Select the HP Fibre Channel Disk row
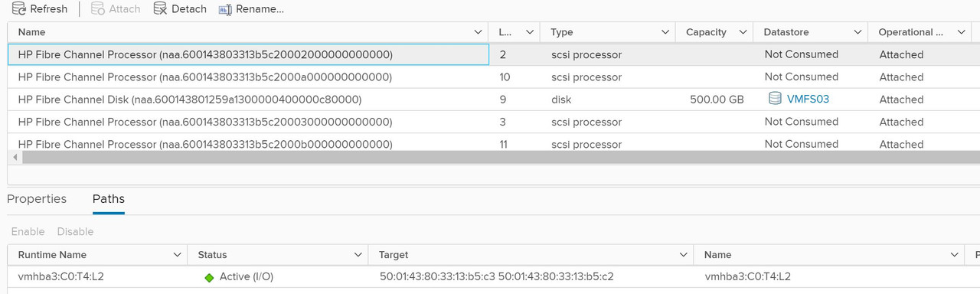 pyautogui.click(x=490, y=100)
